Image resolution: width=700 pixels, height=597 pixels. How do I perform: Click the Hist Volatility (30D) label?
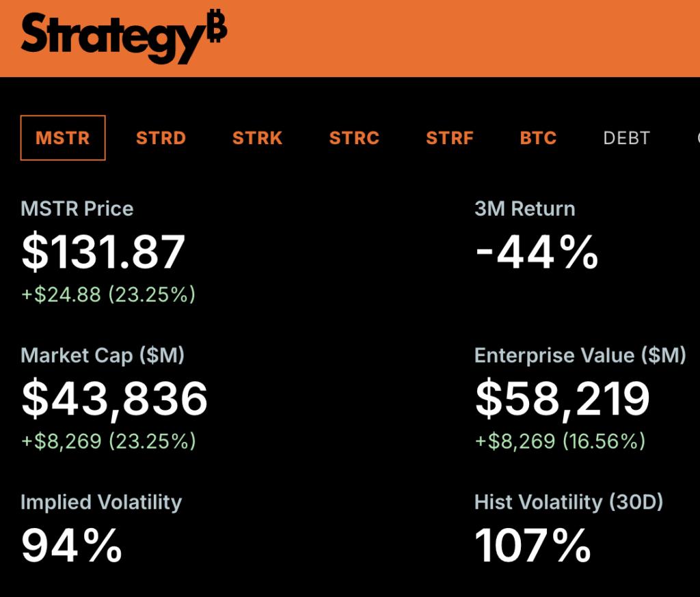pyautogui.click(x=569, y=502)
